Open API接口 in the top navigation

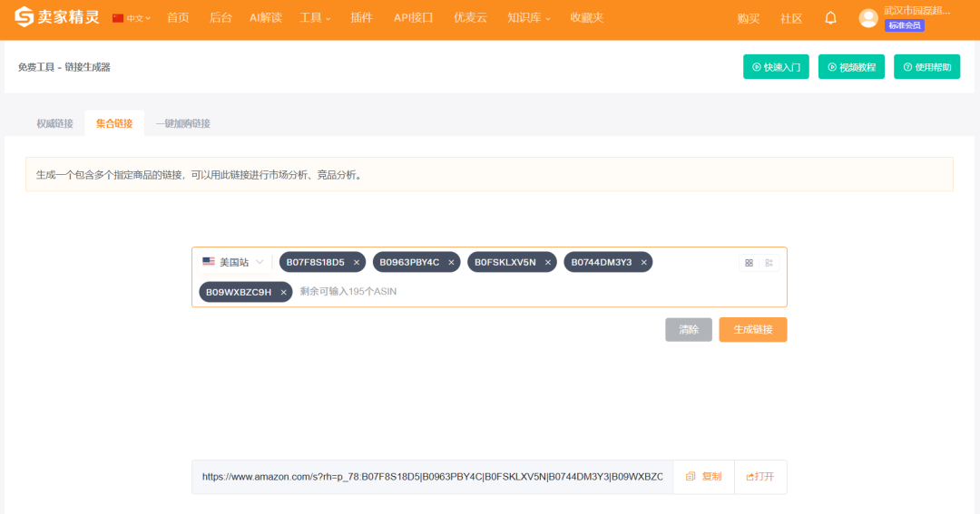point(413,18)
